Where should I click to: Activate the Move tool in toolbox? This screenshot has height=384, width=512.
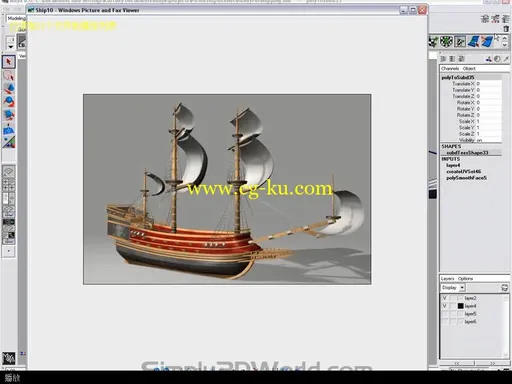[9, 88]
